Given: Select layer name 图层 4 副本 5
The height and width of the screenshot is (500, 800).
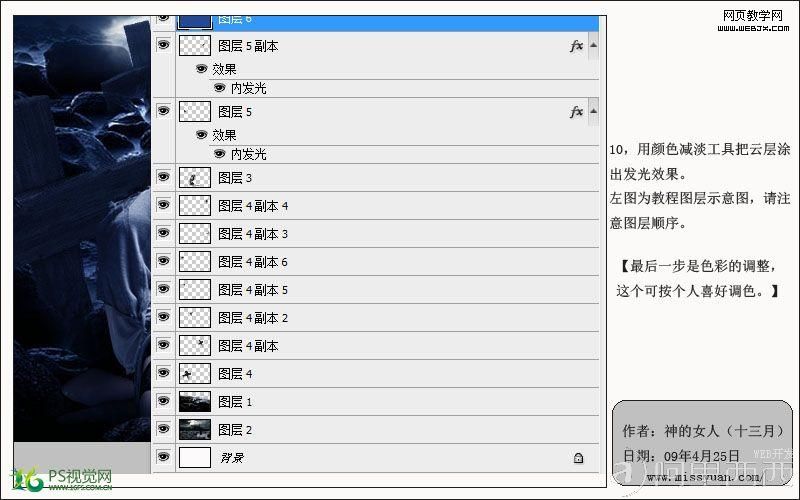Looking at the screenshot, I should pyautogui.click(x=253, y=290).
